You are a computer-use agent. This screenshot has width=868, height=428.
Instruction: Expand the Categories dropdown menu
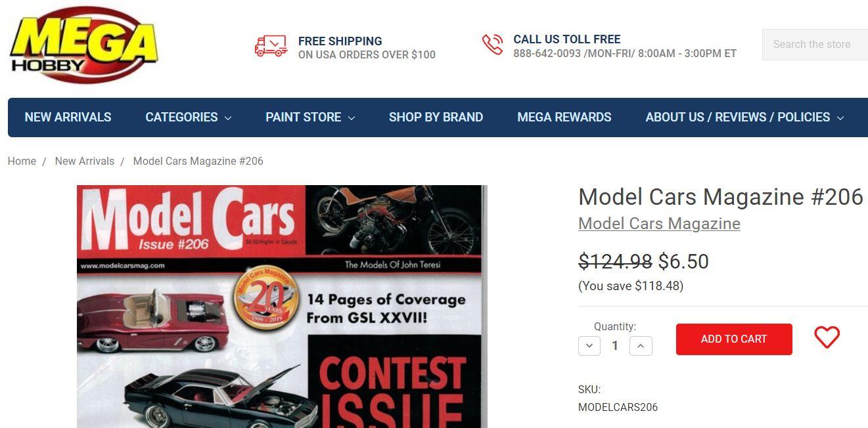189,118
